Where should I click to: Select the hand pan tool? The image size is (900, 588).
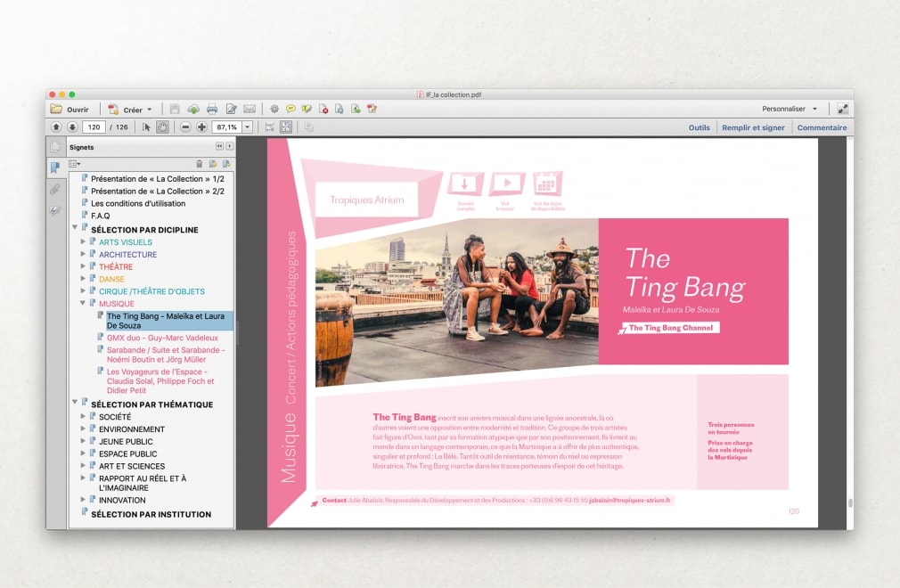point(162,127)
